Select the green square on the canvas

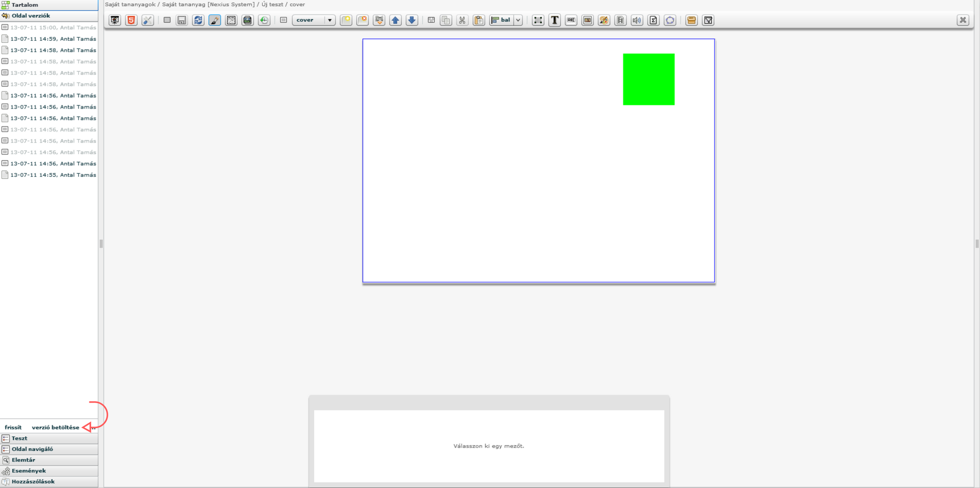tap(649, 79)
